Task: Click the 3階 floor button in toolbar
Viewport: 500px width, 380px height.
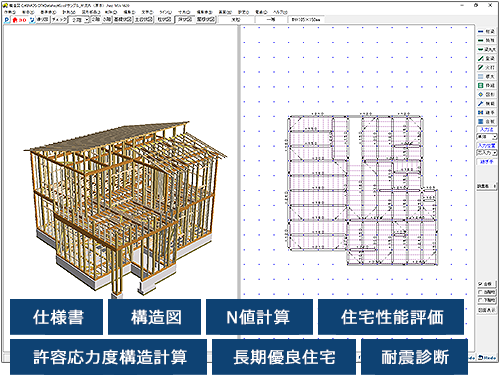Action: (107, 20)
